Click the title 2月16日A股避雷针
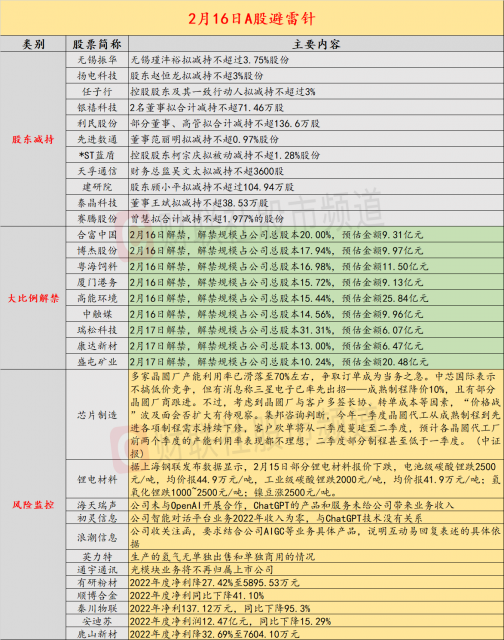 click(x=251, y=19)
